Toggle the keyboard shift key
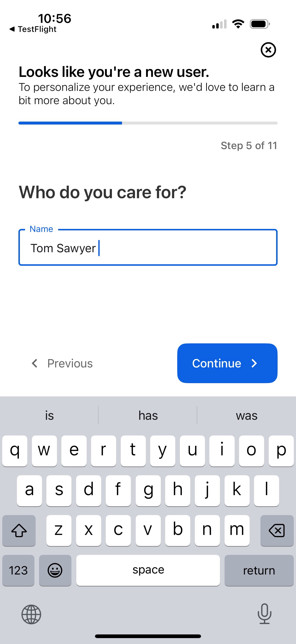This screenshot has height=644, width=296. pos(19,530)
